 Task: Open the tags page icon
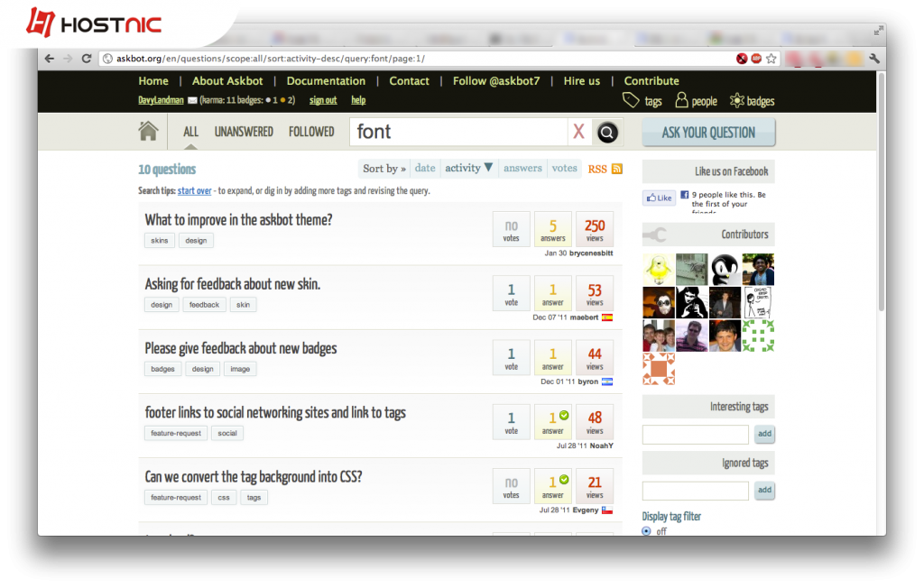631,100
